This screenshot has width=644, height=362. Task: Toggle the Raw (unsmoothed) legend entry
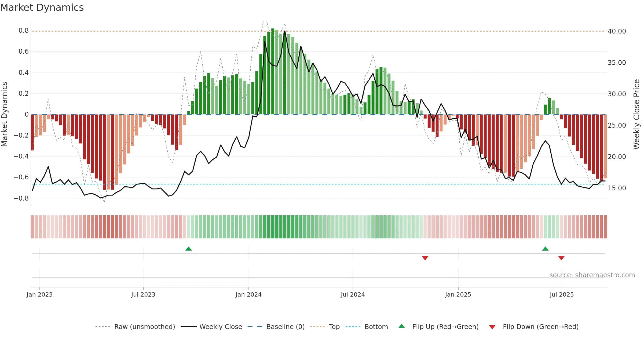tap(135, 327)
